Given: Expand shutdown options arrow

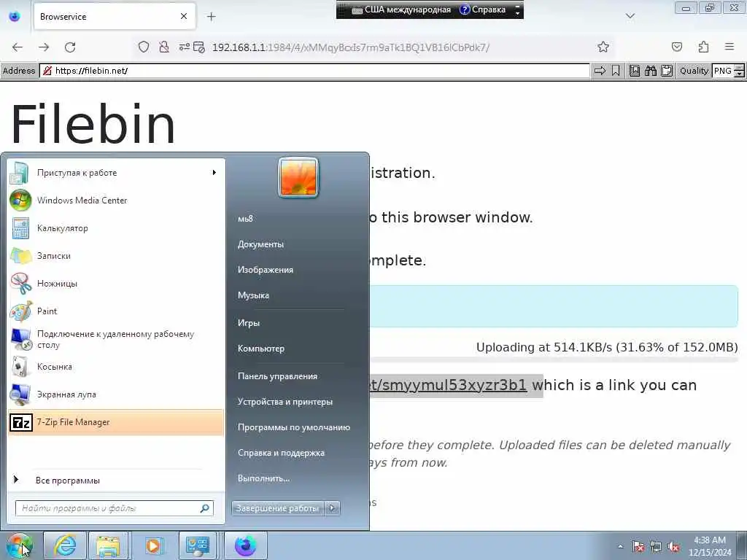Looking at the screenshot, I should click(333, 508).
